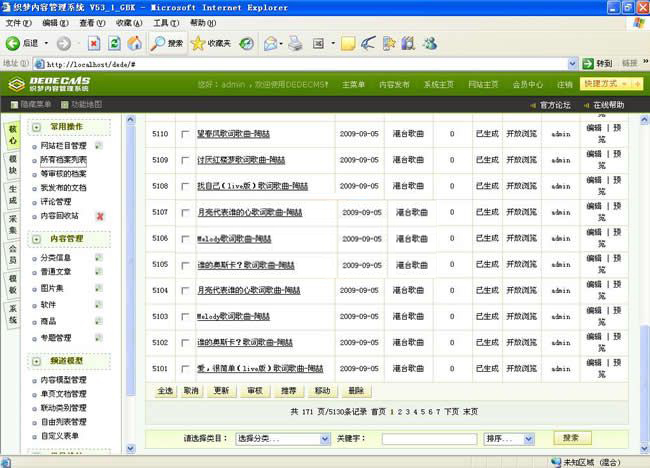650x468 pixels.
Task: Check the checkbox for record 5110
Action: (185, 133)
